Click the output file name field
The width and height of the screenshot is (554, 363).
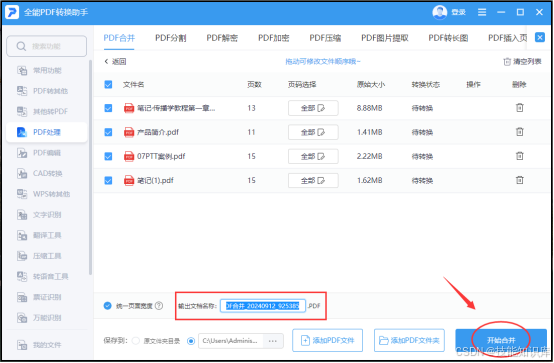263,306
